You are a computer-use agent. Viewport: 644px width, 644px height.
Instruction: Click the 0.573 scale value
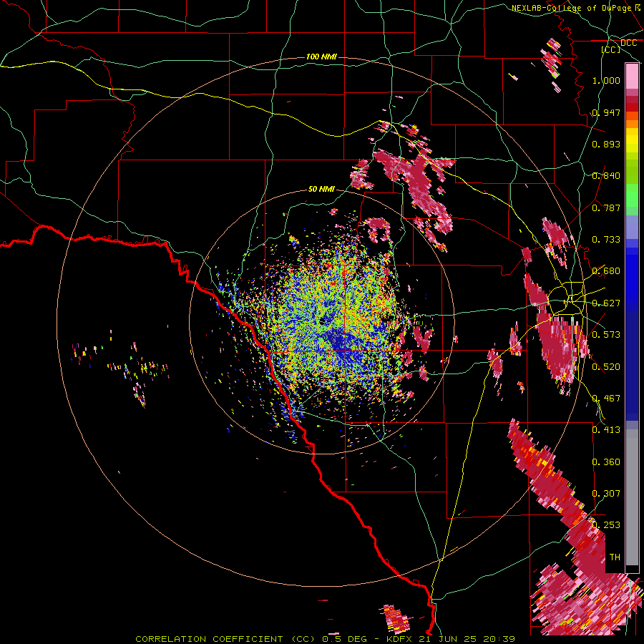click(x=606, y=335)
